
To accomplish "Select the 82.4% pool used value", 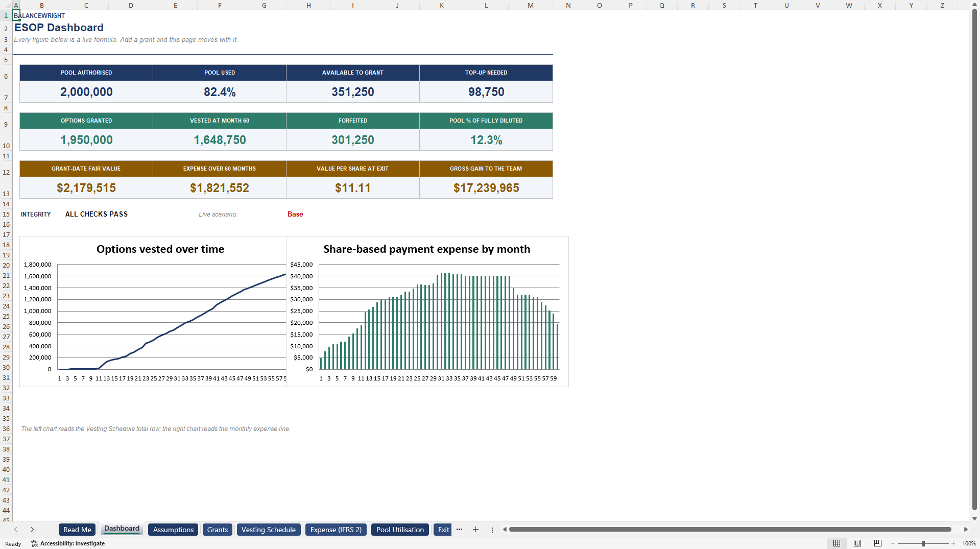I will pos(220,92).
